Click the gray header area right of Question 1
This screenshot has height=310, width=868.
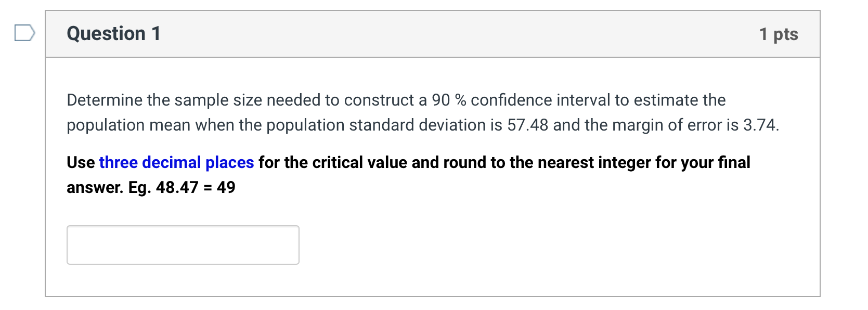point(468,33)
